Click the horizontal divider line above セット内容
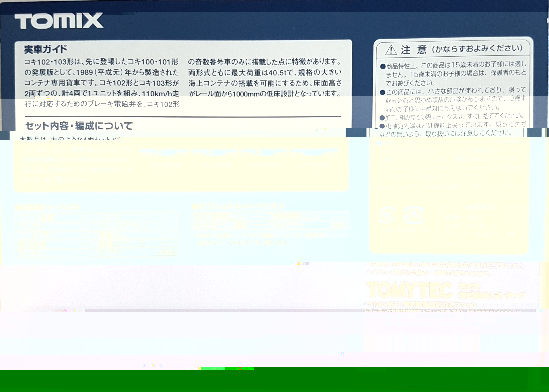The image size is (549, 392). (x=183, y=117)
